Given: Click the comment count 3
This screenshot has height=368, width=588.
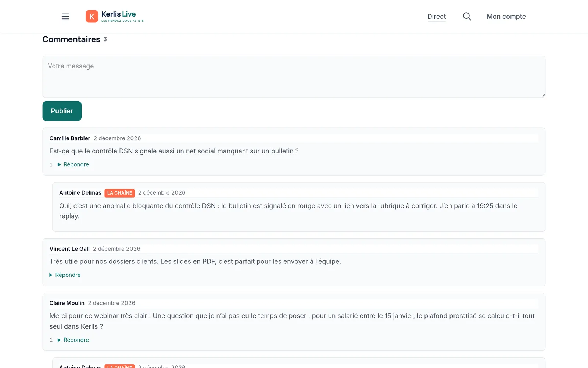Looking at the screenshot, I should [105, 39].
